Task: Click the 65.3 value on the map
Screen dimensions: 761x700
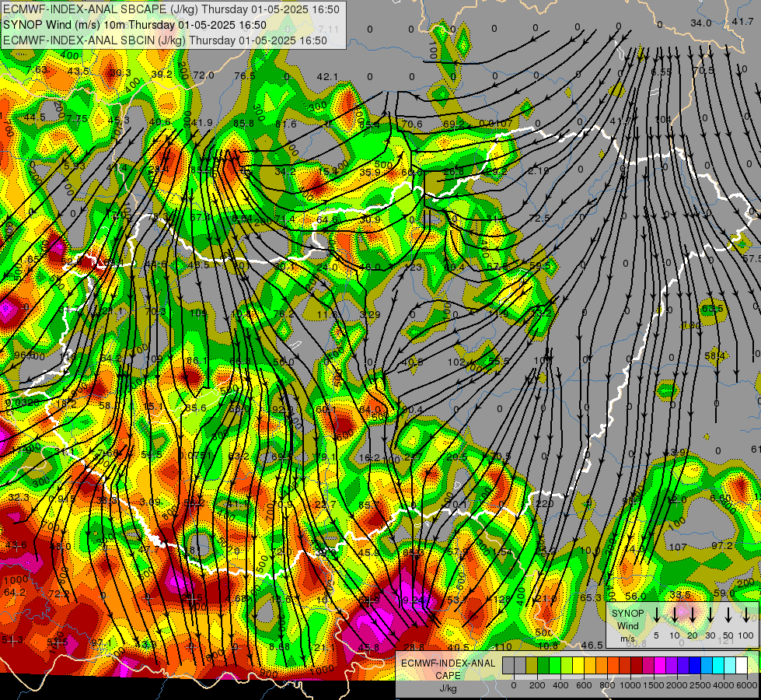Action: [591, 597]
